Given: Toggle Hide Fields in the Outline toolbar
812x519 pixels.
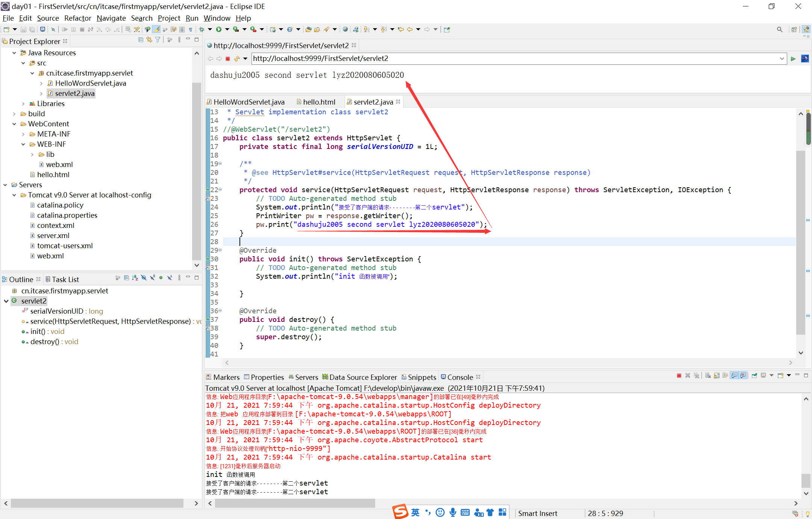Looking at the screenshot, I should point(144,278).
